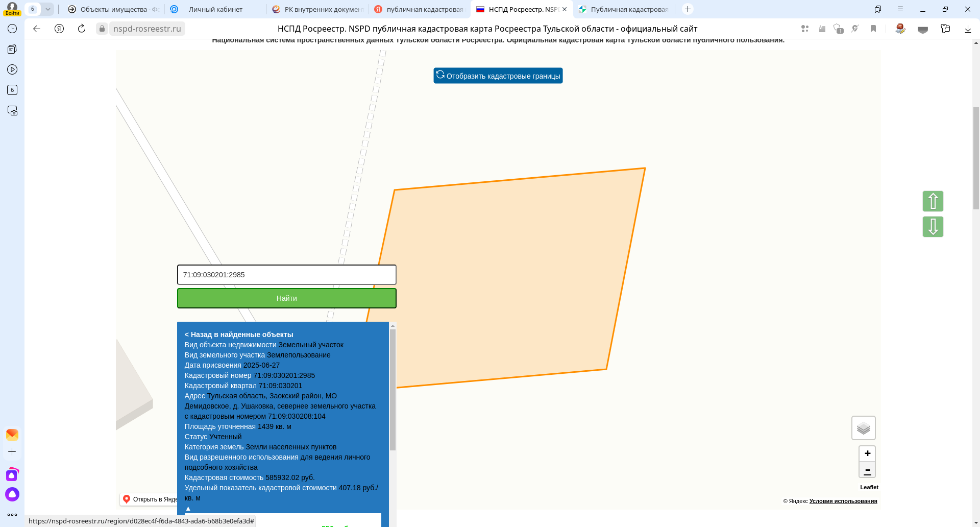Reload the current page
The width and height of the screenshot is (980, 527).
[x=82, y=29]
